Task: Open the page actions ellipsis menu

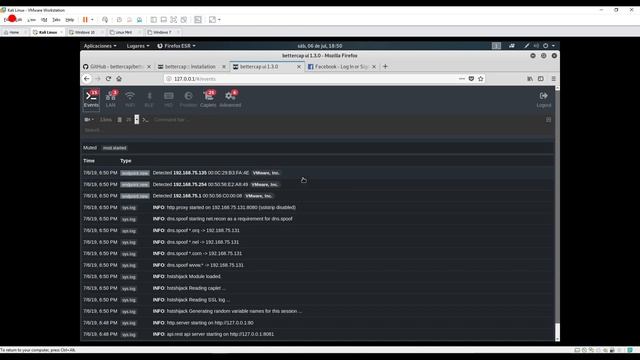Action: click(x=462, y=79)
